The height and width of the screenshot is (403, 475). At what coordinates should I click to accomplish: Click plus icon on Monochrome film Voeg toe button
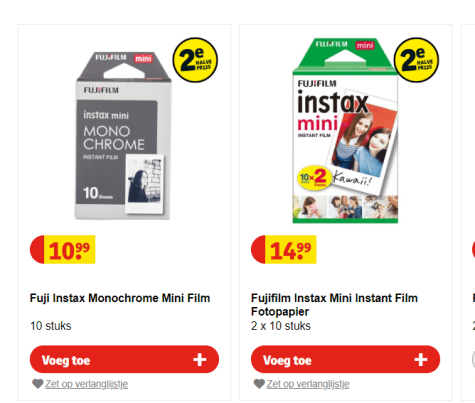click(x=200, y=360)
